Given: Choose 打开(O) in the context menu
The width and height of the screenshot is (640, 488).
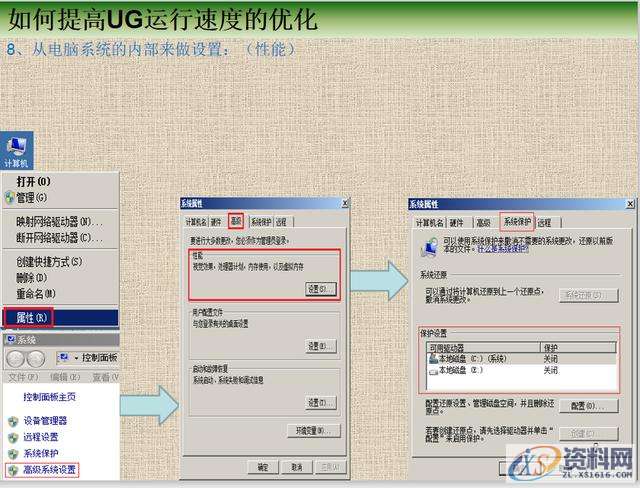Looking at the screenshot, I should 33,182.
